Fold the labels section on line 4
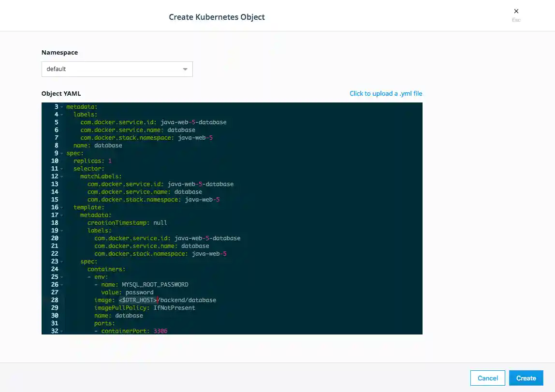555x392 pixels. [x=62, y=115]
